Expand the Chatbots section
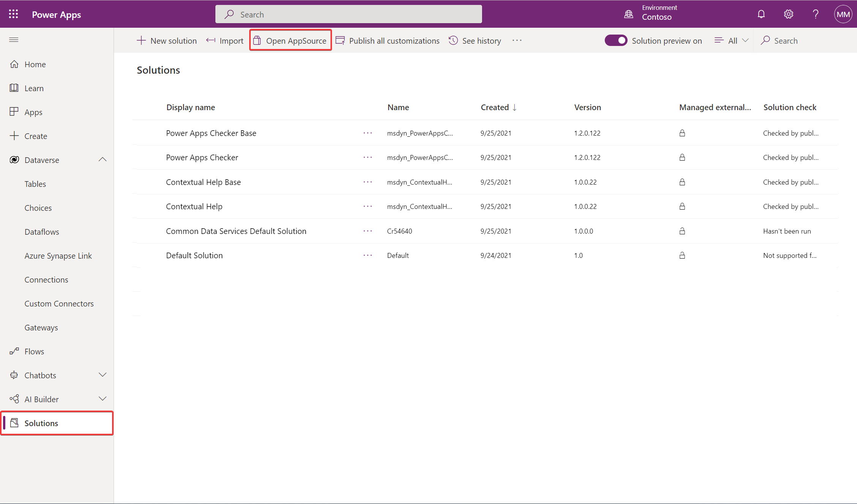857x504 pixels. [x=102, y=375]
